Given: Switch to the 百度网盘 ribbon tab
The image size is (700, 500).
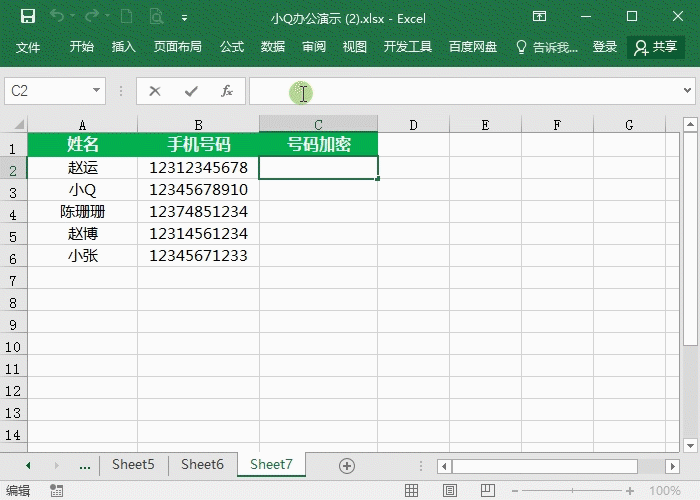Looking at the screenshot, I should [473, 46].
